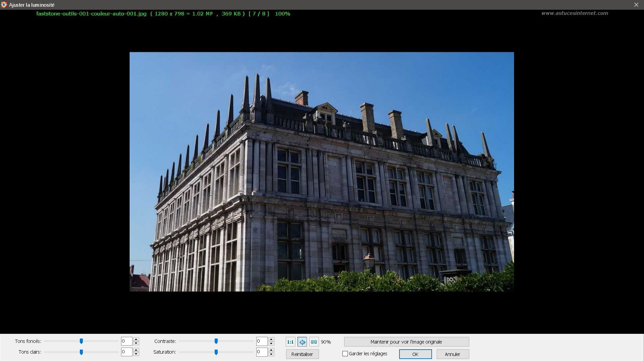The width and height of the screenshot is (644, 362).
Task: Decrease Tons foncés value with down arrow
Action: point(136,343)
